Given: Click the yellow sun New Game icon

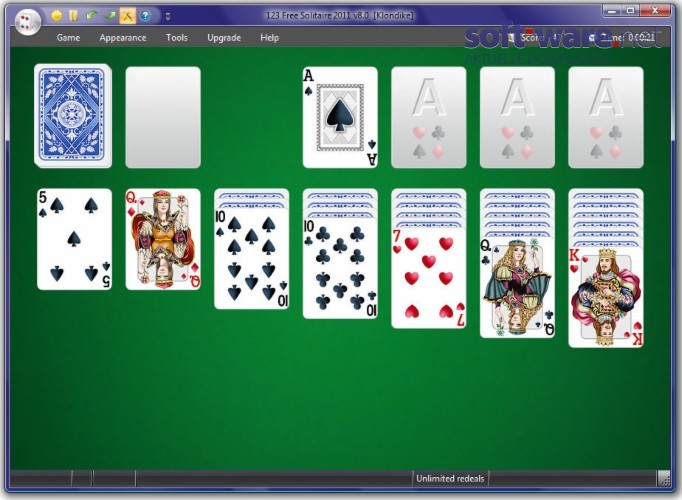Looking at the screenshot, I should click(x=57, y=16).
